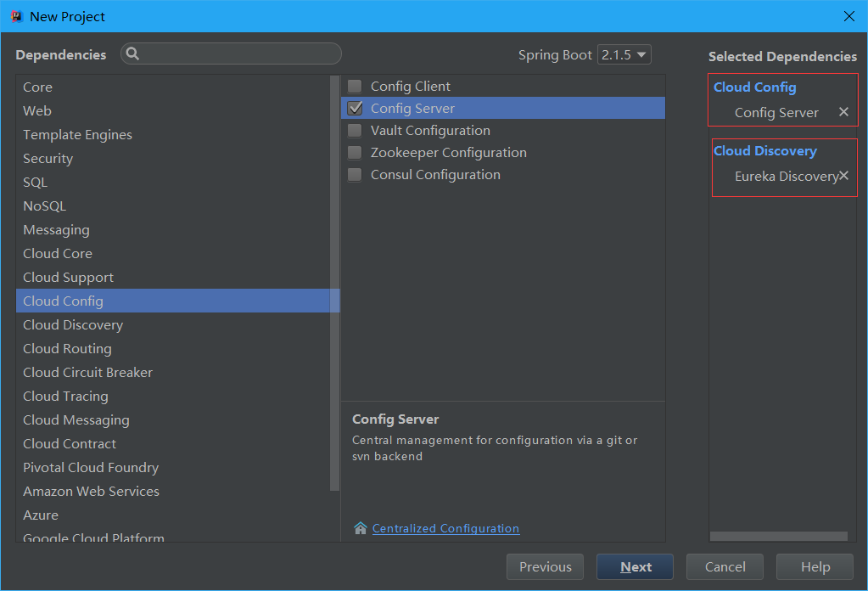
Task: Remove Eureka Discovery from selected dependencies
Action: pyautogui.click(x=843, y=176)
